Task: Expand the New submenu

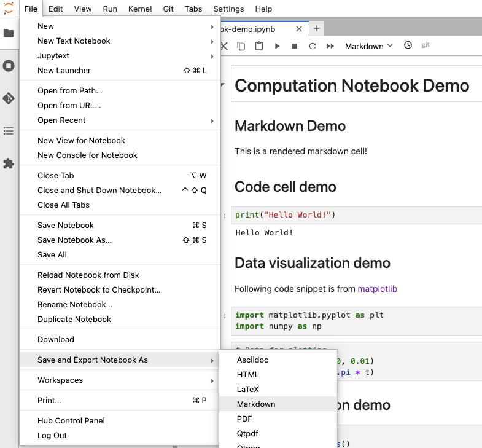Action: [120, 26]
